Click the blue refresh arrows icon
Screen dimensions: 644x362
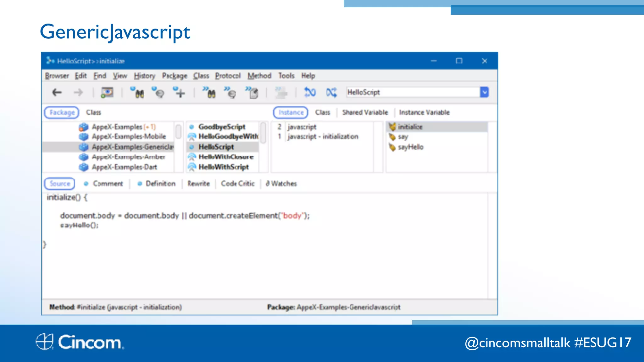point(310,92)
